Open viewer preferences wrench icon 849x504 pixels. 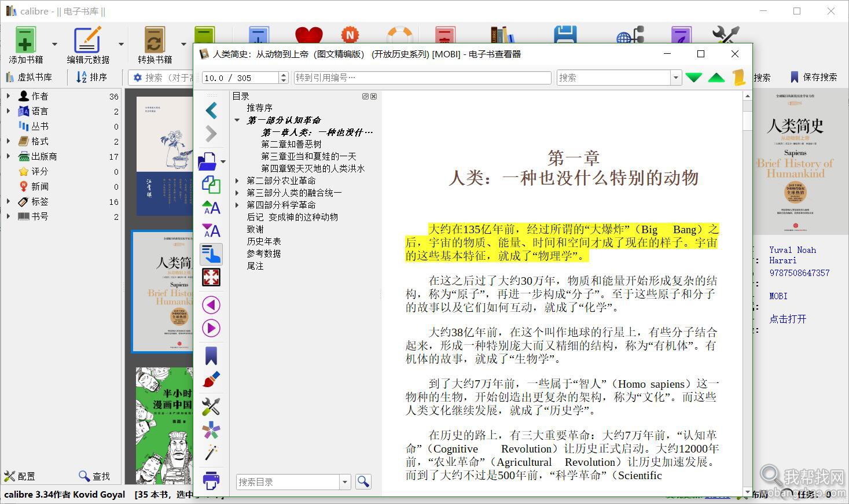point(211,407)
